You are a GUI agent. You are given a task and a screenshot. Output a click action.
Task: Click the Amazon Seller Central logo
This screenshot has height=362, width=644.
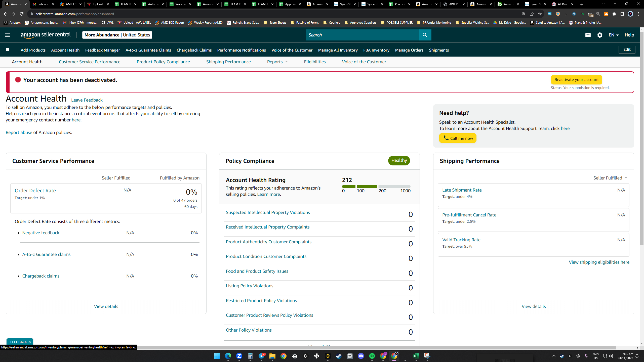[x=46, y=35]
